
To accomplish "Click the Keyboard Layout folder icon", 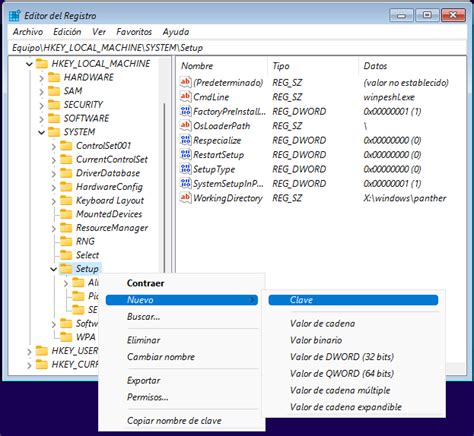I will click(x=66, y=200).
